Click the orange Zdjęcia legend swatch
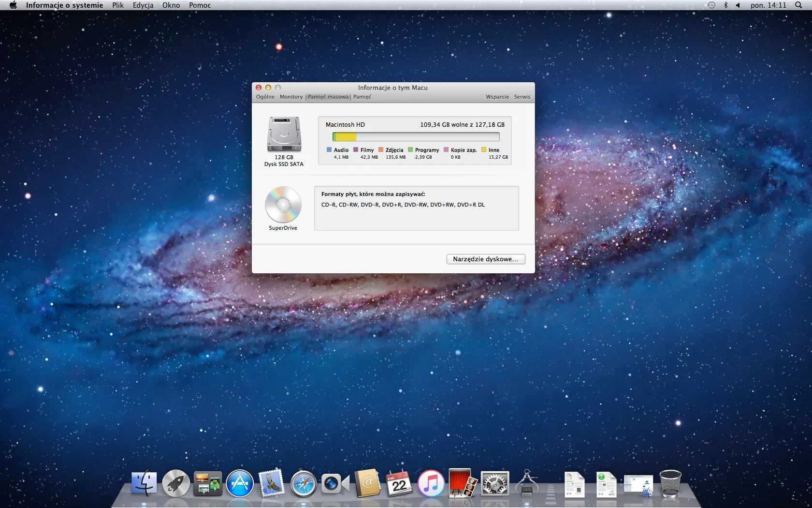 click(x=381, y=150)
